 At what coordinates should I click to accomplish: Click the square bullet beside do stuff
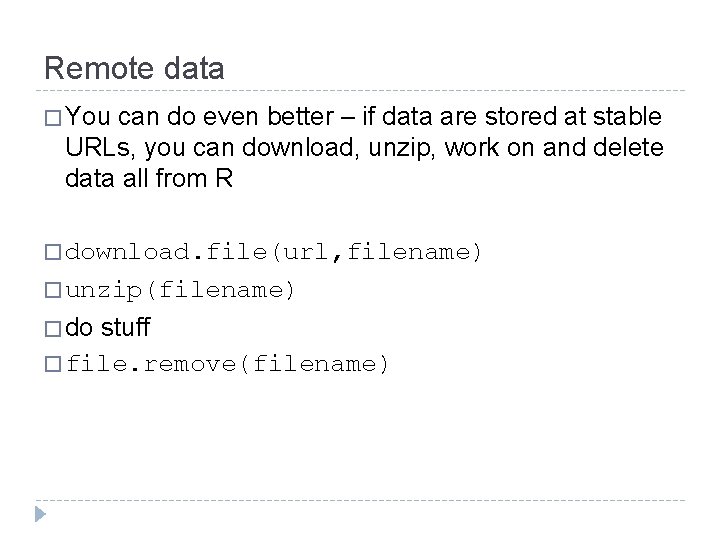click(53, 329)
